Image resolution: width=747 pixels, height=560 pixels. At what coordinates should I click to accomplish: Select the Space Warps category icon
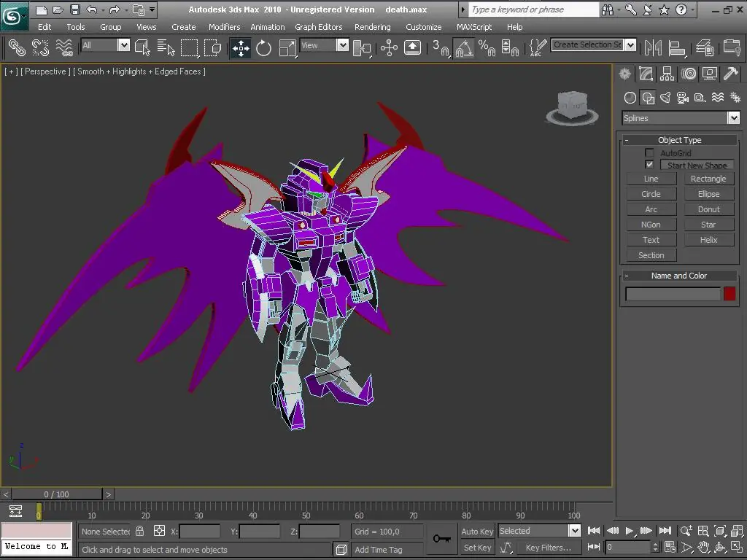point(718,98)
